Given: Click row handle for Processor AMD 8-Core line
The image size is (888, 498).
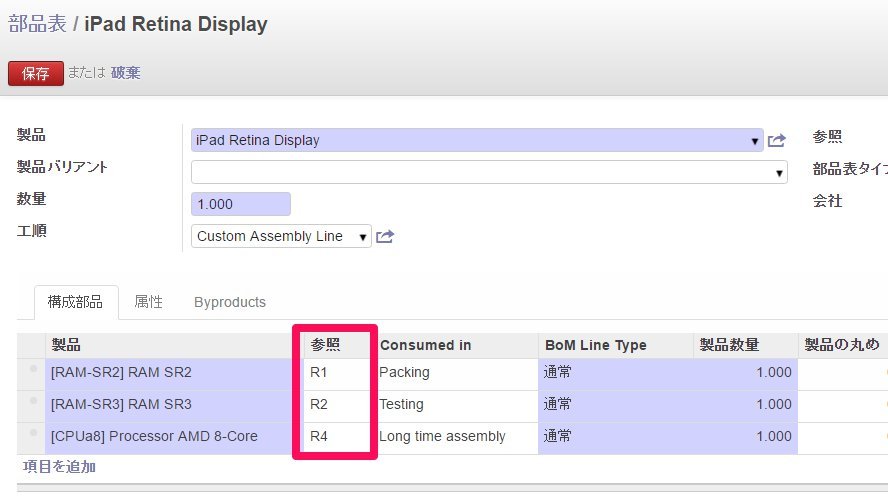Looking at the screenshot, I should [x=33, y=432].
